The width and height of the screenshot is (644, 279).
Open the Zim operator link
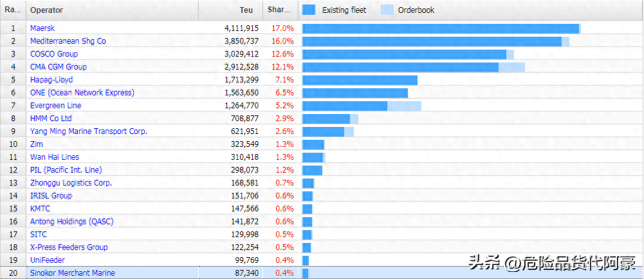[x=36, y=144]
